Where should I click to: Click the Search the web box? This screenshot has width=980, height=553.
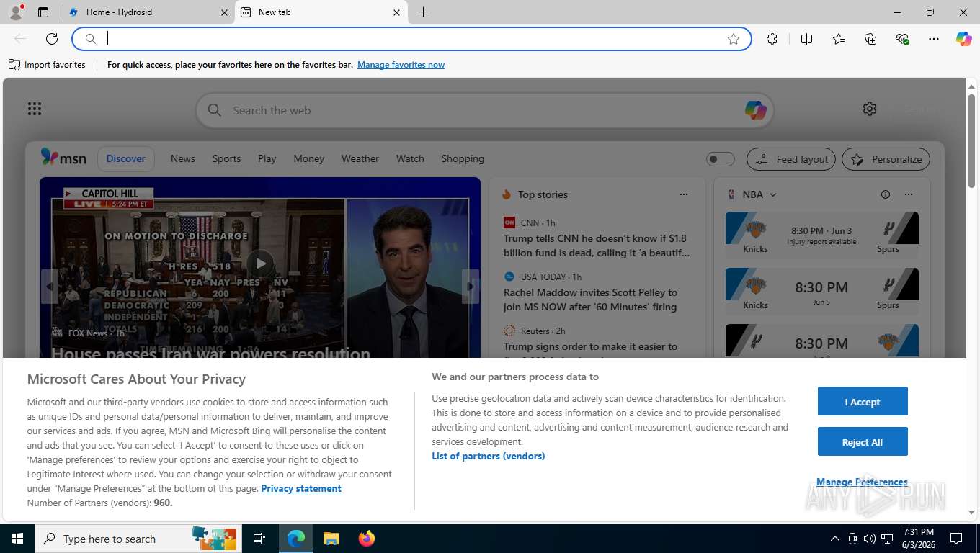coord(485,110)
